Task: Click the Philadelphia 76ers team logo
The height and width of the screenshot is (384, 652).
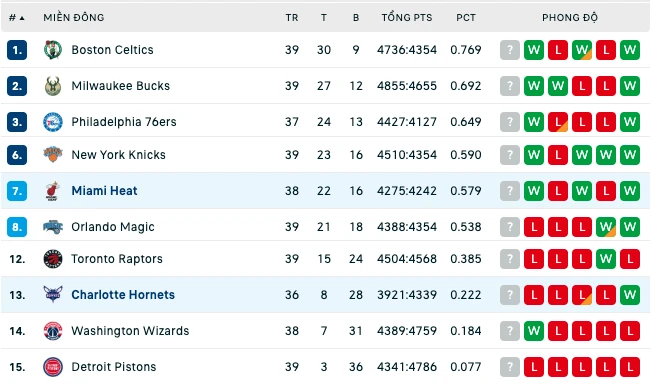Action: point(53,122)
